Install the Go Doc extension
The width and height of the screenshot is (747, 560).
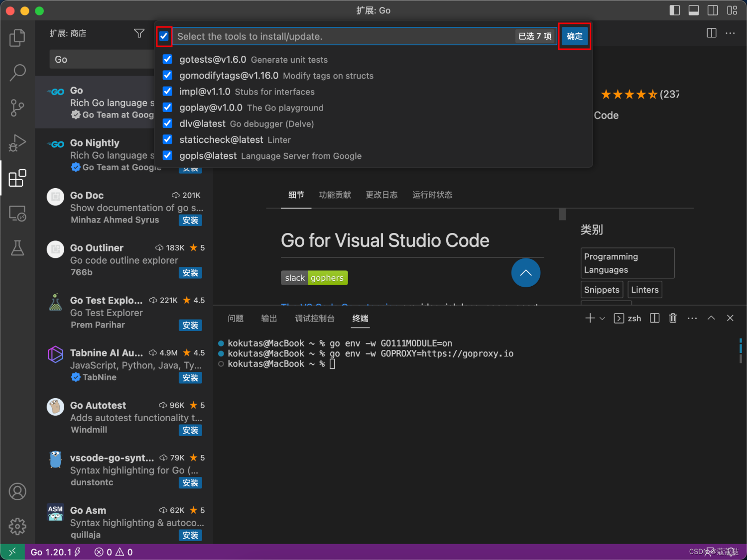(190, 220)
